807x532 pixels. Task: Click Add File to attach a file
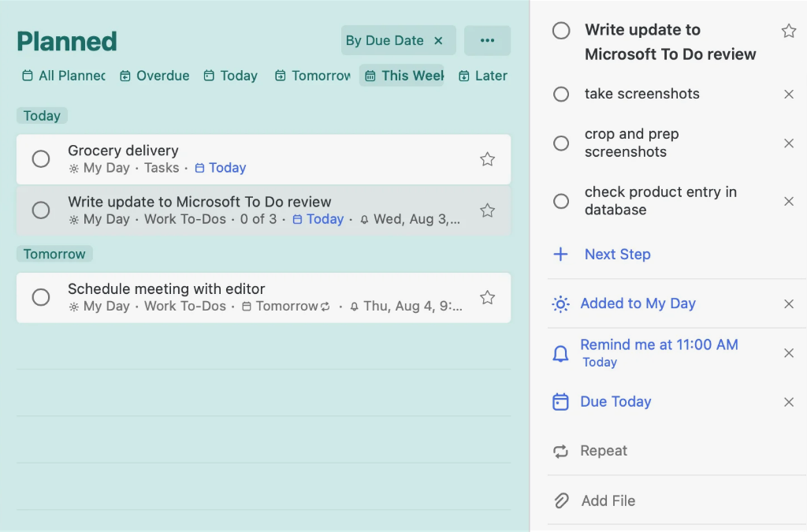(608, 500)
